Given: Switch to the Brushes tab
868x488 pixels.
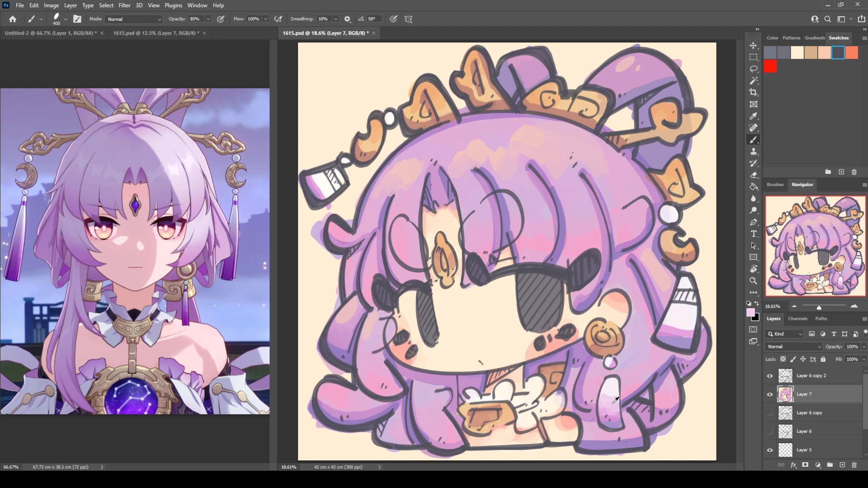Looking at the screenshot, I should point(775,184).
